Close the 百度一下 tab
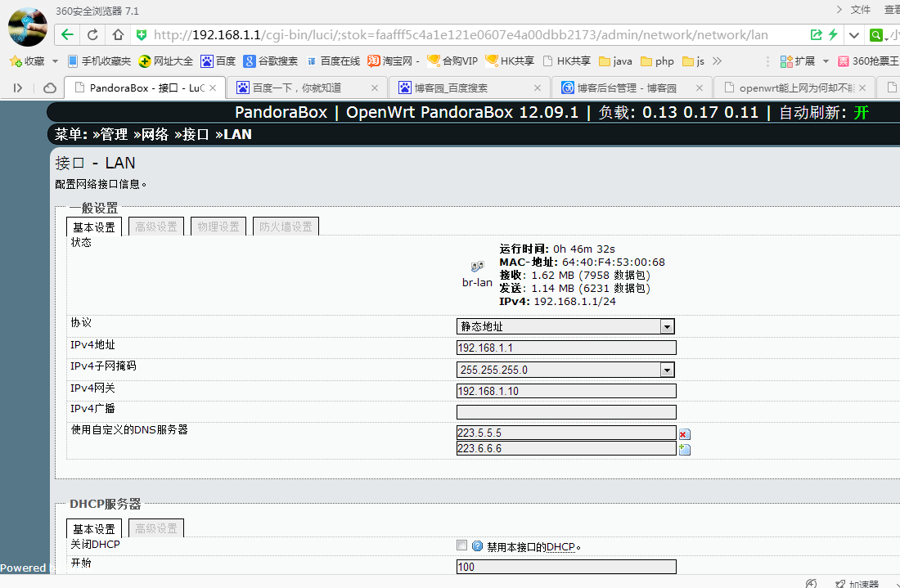 [375, 88]
